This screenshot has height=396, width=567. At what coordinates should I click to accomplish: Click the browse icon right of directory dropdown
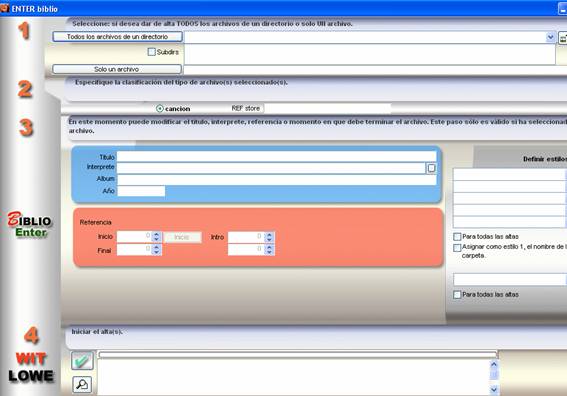[563, 38]
